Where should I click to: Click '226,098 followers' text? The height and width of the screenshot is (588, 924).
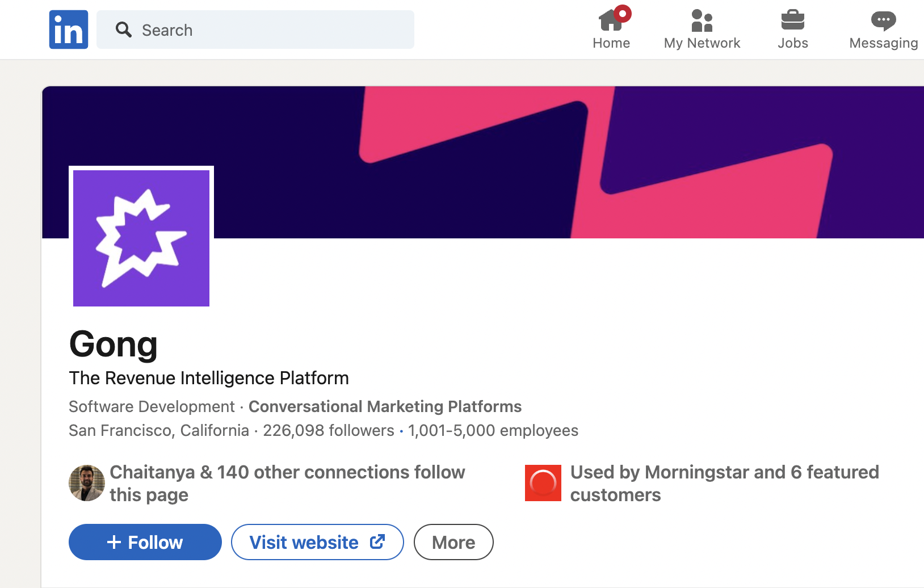pos(329,430)
